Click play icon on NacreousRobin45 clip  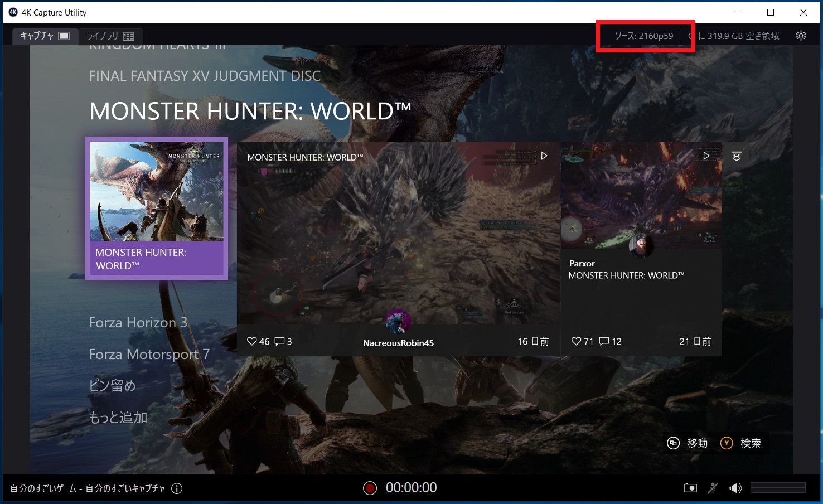[x=544, y=156]
